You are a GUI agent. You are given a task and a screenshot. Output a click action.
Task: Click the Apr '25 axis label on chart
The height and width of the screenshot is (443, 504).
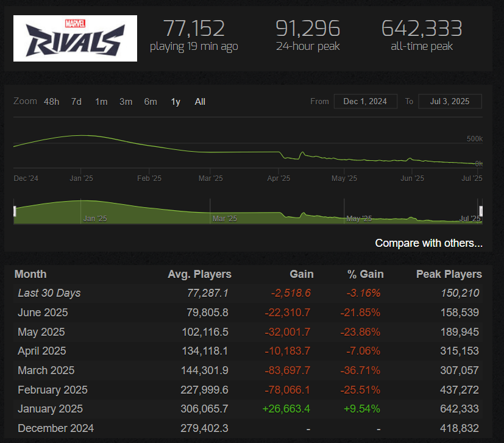pyautogui.click(x=279, y=179)
